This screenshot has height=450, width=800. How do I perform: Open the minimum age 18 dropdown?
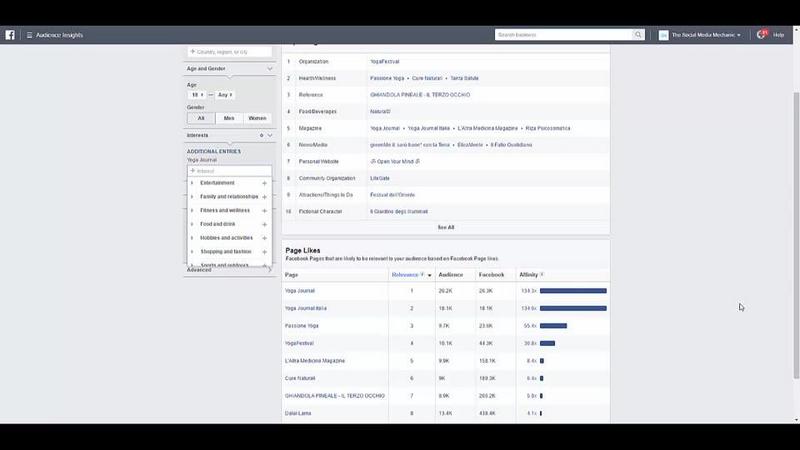197,95
